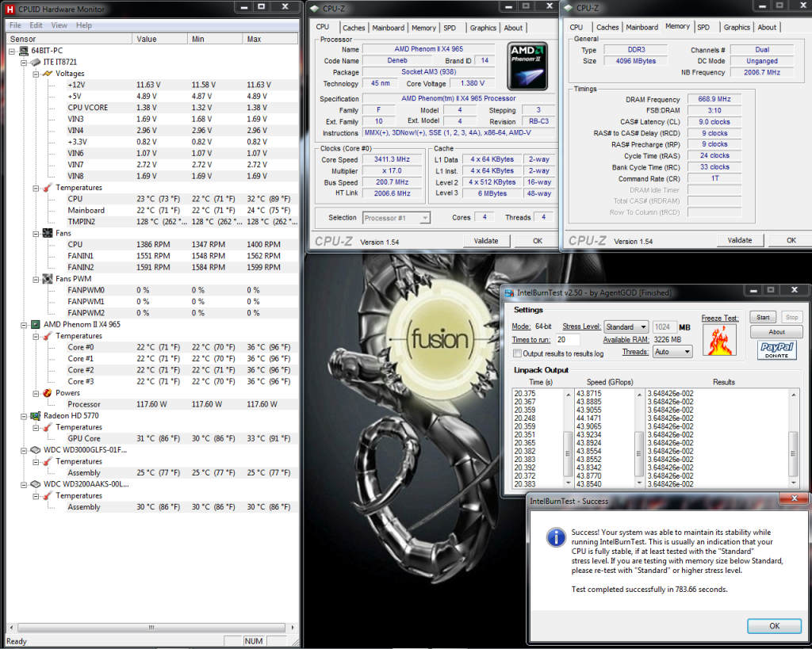Click the AMD Phenom II X4 965 chip icon
Image resolution: width=812 pixels, height=649 pixels.
[36, 324]
